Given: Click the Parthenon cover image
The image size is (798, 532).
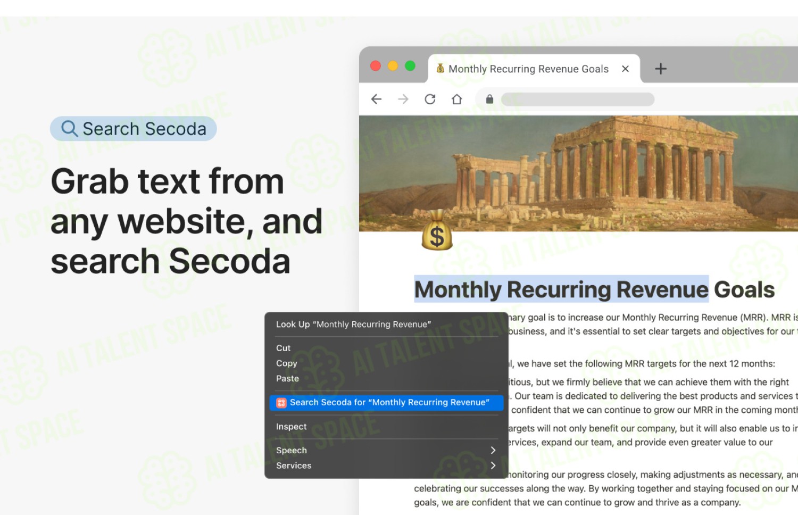Looking at the screenshot, I should click(x=578, y=173).
